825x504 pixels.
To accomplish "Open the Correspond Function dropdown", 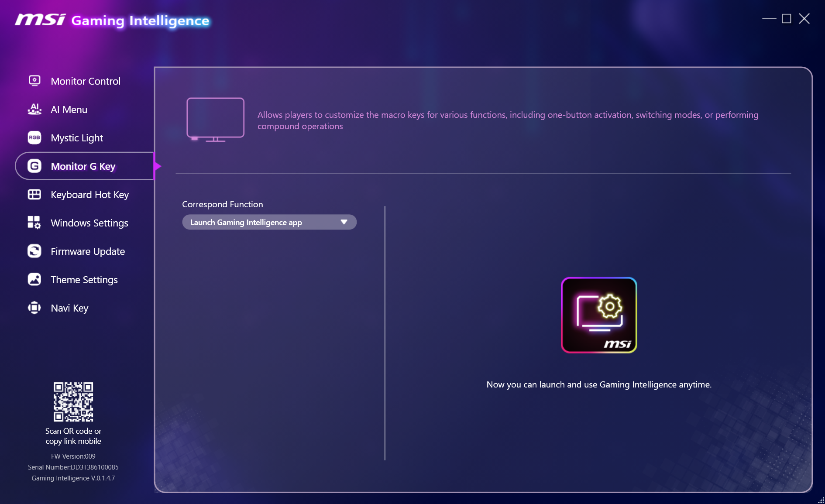I will (x=269, y=222).
